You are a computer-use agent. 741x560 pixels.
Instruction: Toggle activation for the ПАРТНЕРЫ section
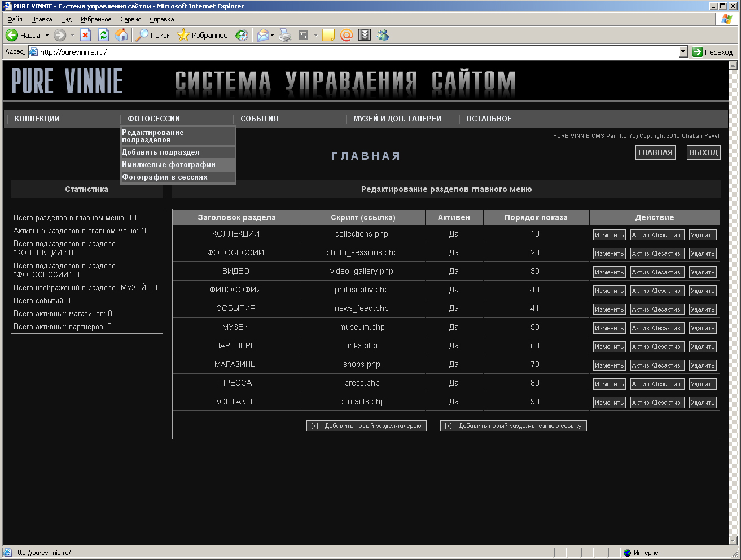(657, 346)
